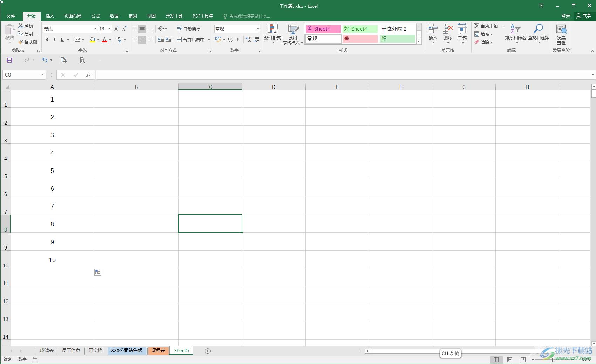This screenshot has height=364, width=596.
Task: Save workbook with the floppy disk icon
Action: pyautogui.click(x=9, y=60)
